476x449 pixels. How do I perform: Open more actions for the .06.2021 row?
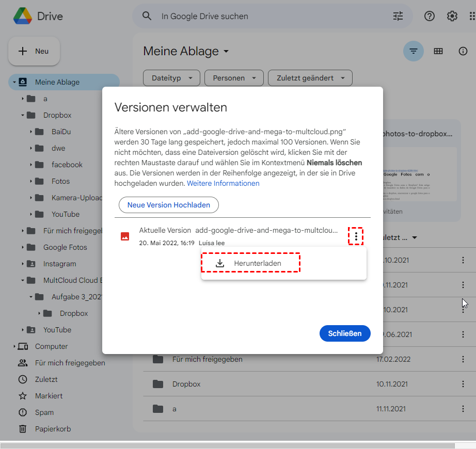pos(463,334)
